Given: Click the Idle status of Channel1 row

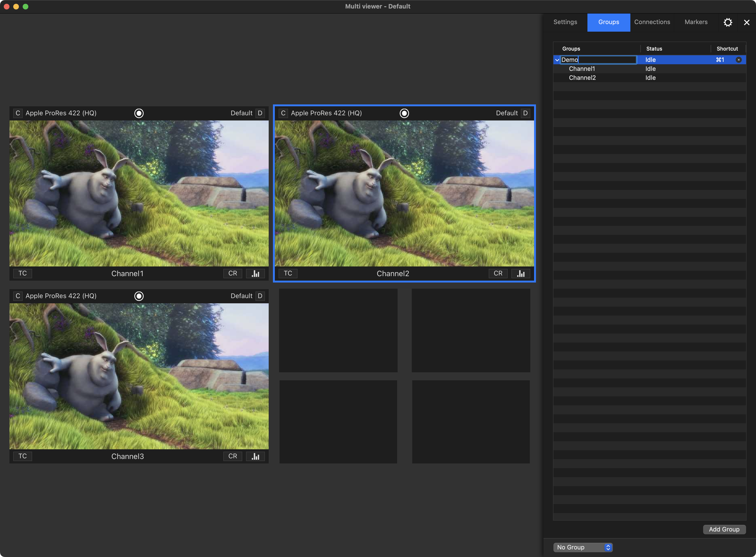Looking at the screenshot, I should (x=650, y=69).
